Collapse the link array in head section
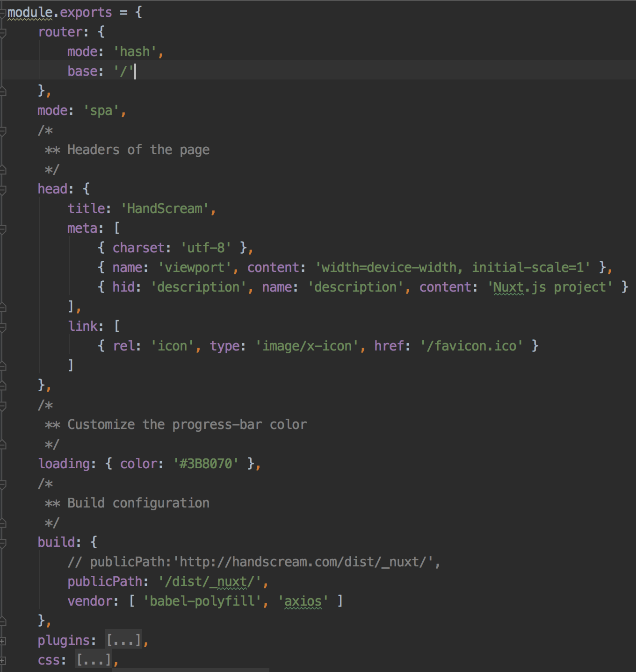 pyautogui.click(x=4, y=326)
